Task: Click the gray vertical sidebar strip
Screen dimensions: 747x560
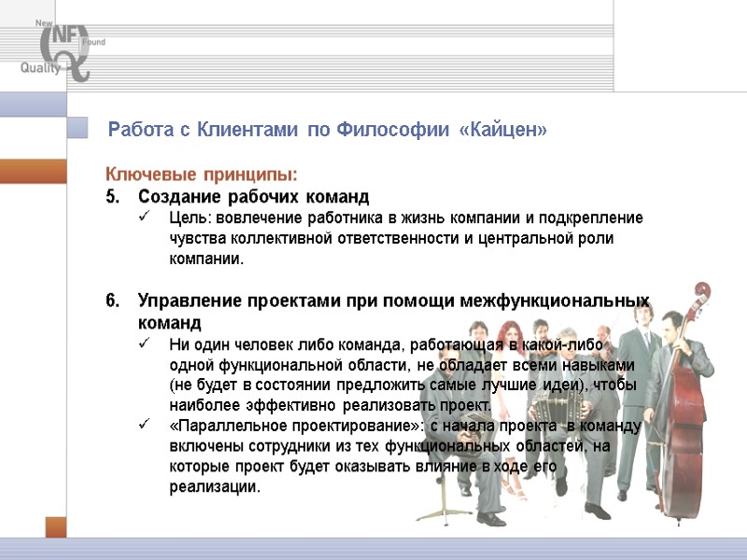Action: pos(65,327)
